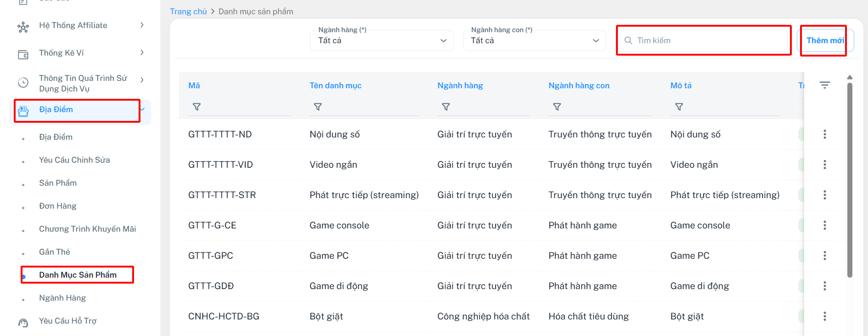Open three-dot menu for Game PC row
Screen dimensions: 868x336
(824, 256)
